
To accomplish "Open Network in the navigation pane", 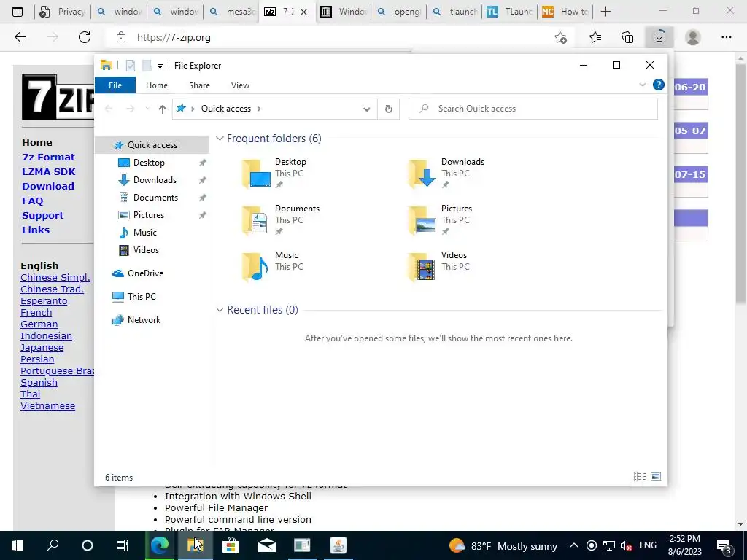I will [144, 320].
